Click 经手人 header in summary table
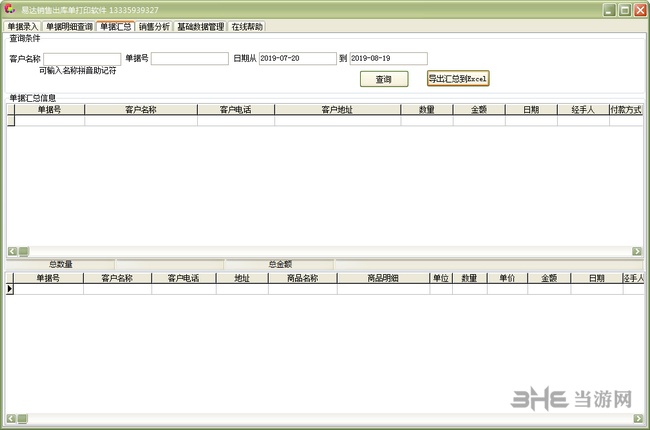The height and width of the screenshot is (430, 650). click(583, 109)
